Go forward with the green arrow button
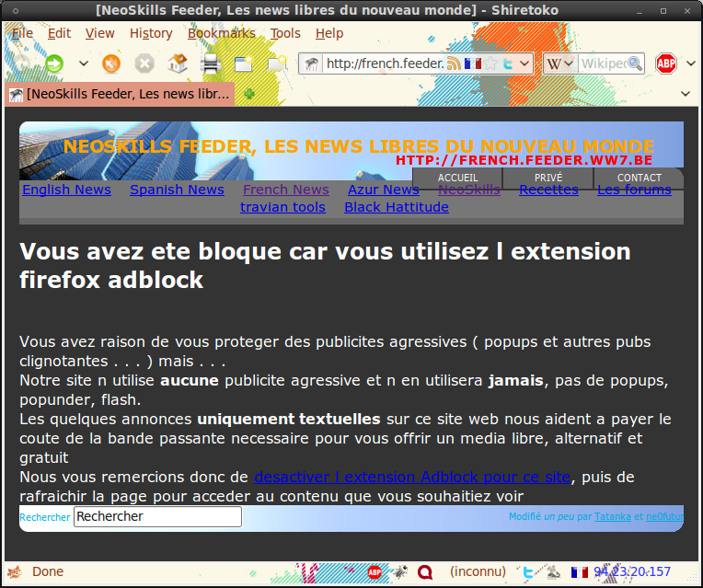The image size is (703, 588). coord(54,63)
